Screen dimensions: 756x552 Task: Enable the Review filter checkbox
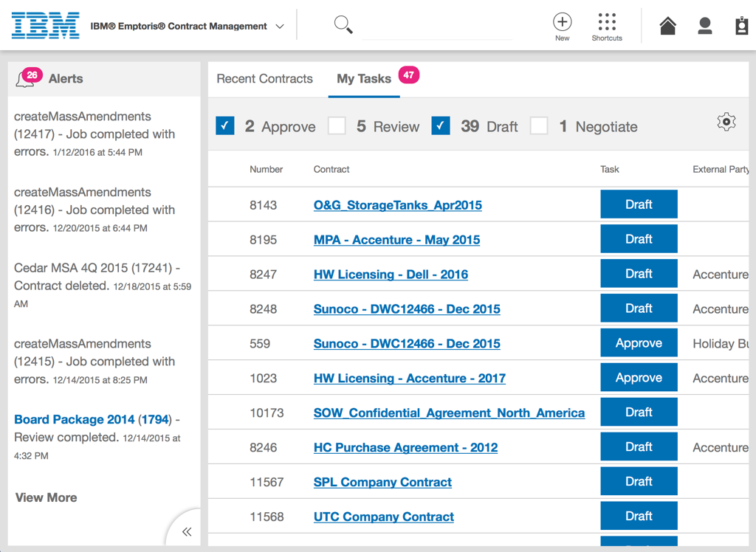tap(337, 125)
